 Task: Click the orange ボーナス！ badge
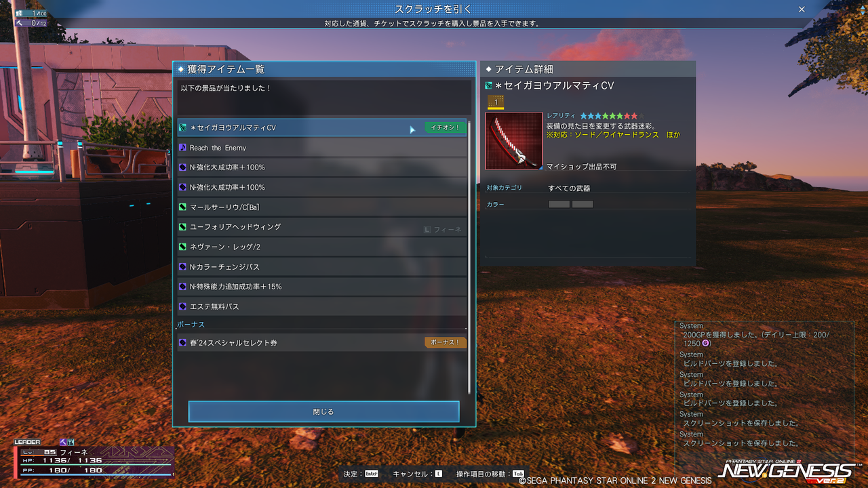point(446,342)
